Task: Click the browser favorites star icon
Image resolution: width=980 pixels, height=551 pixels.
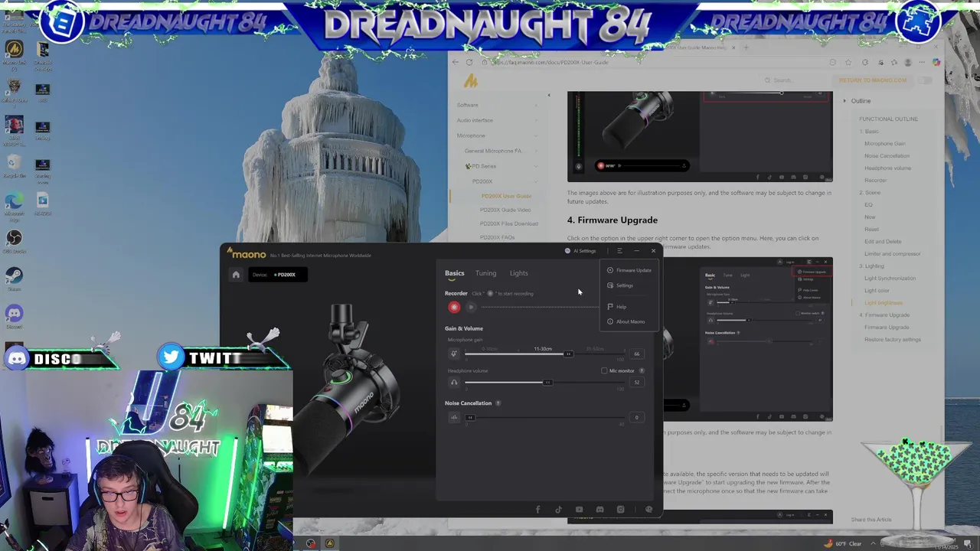Action: 848,62
